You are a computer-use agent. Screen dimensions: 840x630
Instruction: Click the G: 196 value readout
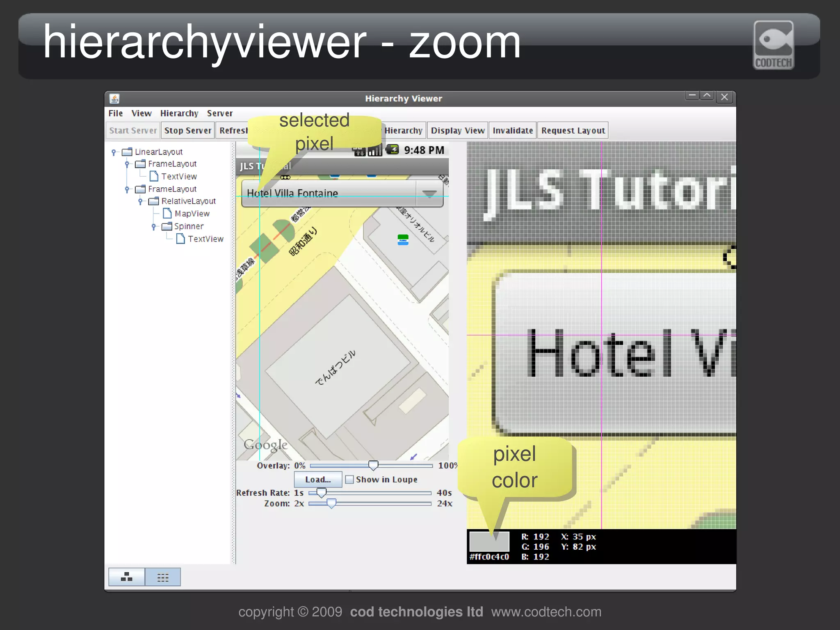tap(535, 547)
